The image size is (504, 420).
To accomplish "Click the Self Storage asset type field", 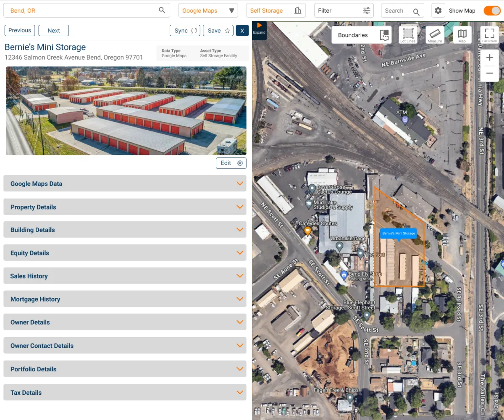I will coord(276,10).
